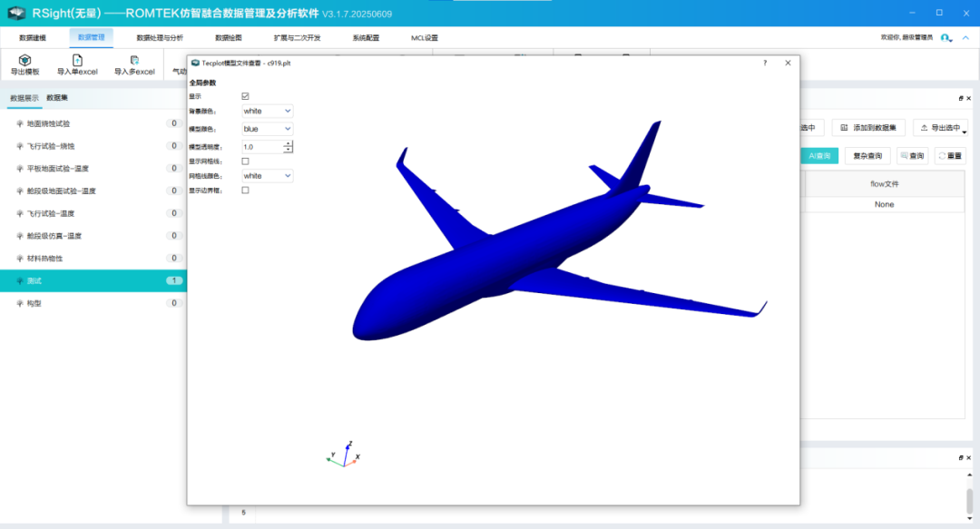Viewport: 980px width, 529px height.
Task: Undock the right panel via float icon
Action: tap(960, 98)
